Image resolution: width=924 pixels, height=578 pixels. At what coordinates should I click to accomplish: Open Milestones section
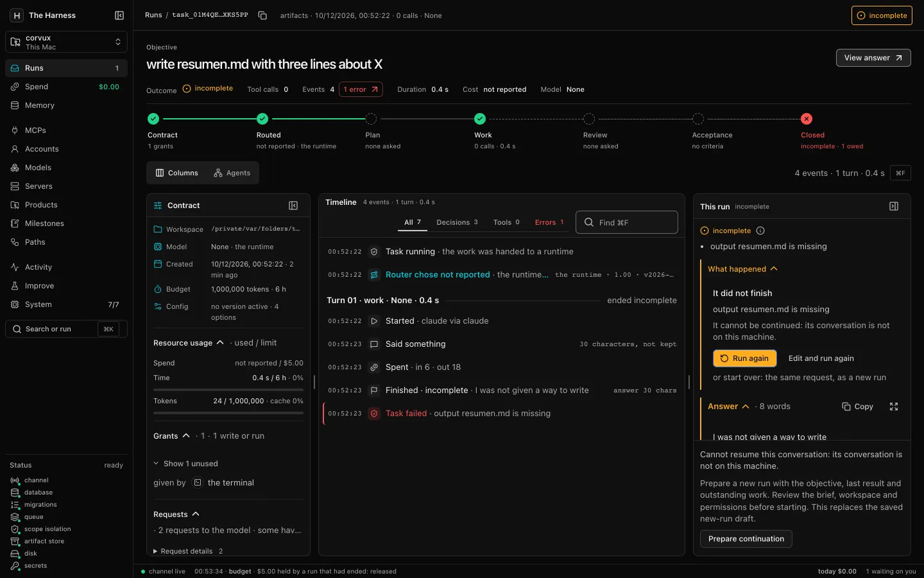click(66, 223)
